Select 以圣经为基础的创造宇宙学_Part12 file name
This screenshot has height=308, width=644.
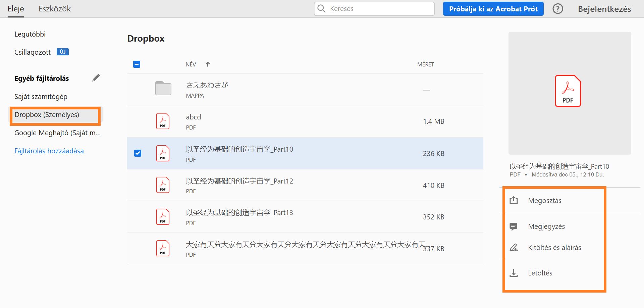pyautogui.click(x=239, y=181)
